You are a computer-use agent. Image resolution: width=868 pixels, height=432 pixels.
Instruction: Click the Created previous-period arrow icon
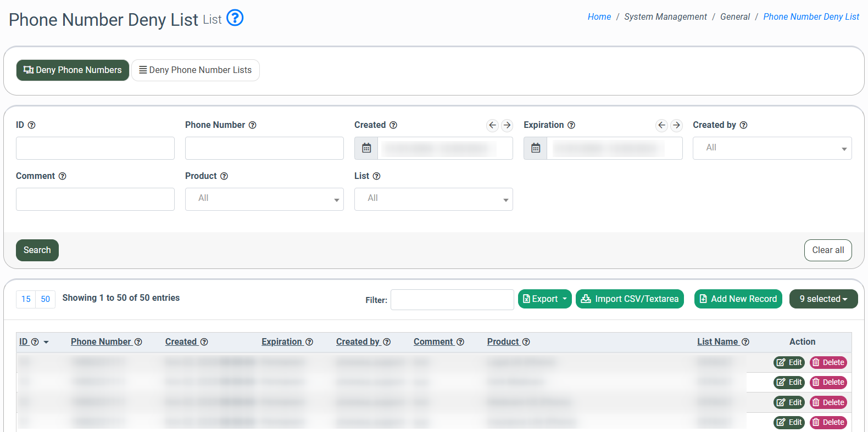point(492,125)
